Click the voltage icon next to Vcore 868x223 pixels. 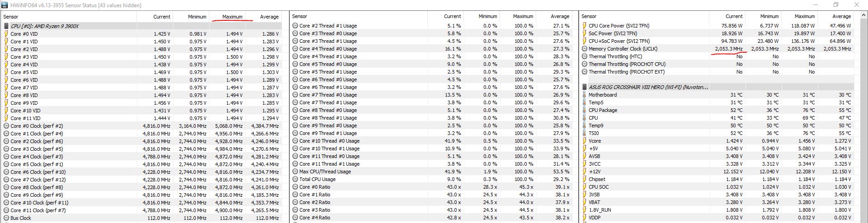pos(585,141)
